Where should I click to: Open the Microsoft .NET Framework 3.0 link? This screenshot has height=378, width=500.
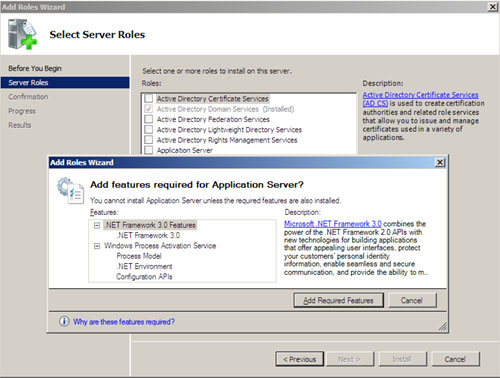click(x=333, y=224)
